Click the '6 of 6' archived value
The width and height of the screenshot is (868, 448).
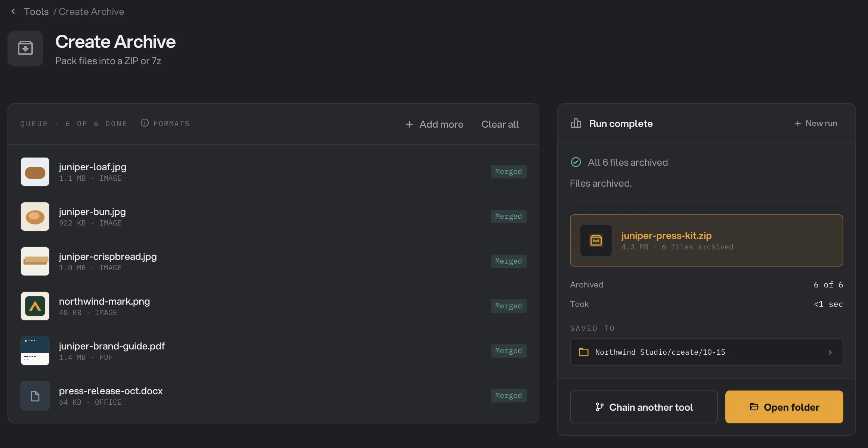828,284
